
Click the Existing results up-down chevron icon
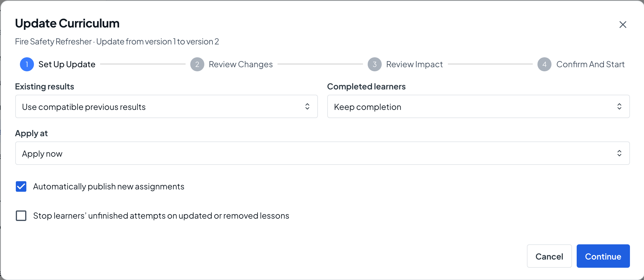click(x=307, y=106)
